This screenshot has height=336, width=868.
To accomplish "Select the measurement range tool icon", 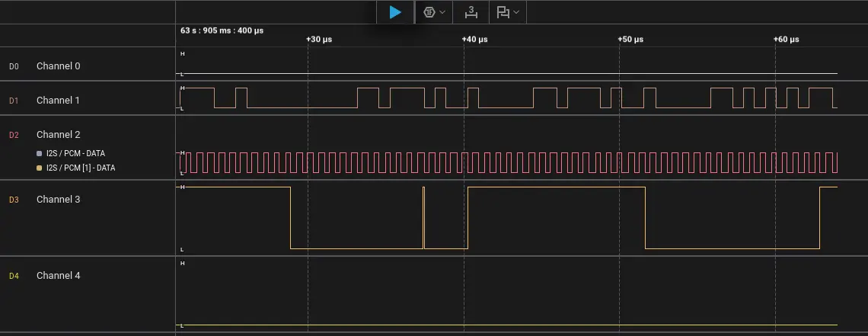I will pos(471,12).
